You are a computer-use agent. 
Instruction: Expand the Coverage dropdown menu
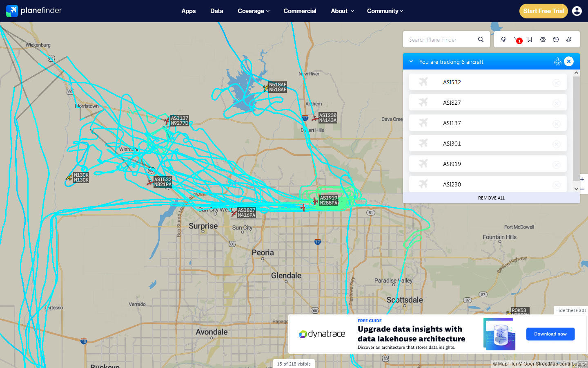(254, 11)
